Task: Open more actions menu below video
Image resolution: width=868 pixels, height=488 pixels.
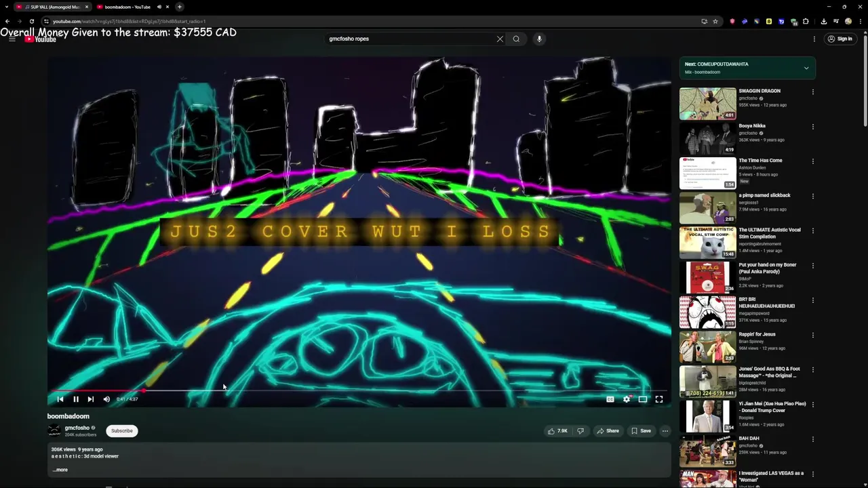Action: click(665, 431)
